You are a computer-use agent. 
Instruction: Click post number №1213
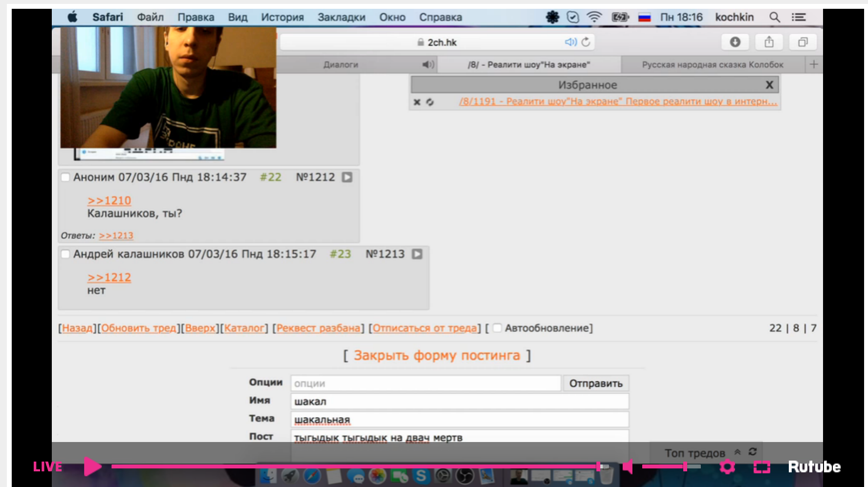385,254
